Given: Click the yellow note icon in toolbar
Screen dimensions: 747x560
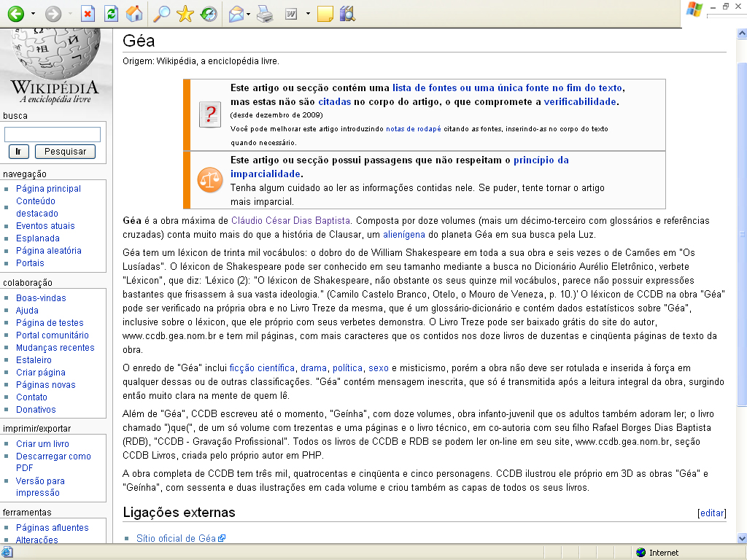Looking at the screenshot, I should pos(325,14).
